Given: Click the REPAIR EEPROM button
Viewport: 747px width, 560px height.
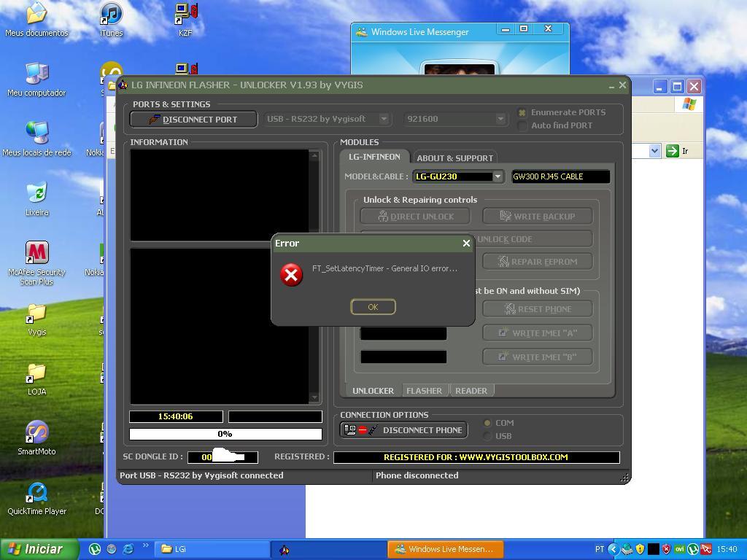Looking at the screenshot, I should (x=538, y=262).
